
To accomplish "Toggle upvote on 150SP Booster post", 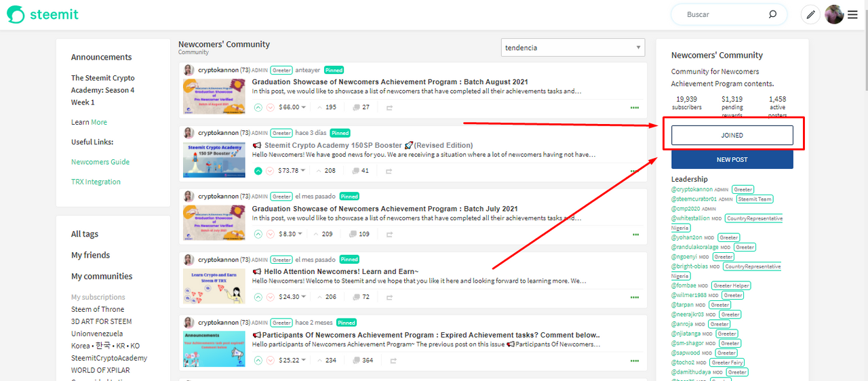I will 258,171.
